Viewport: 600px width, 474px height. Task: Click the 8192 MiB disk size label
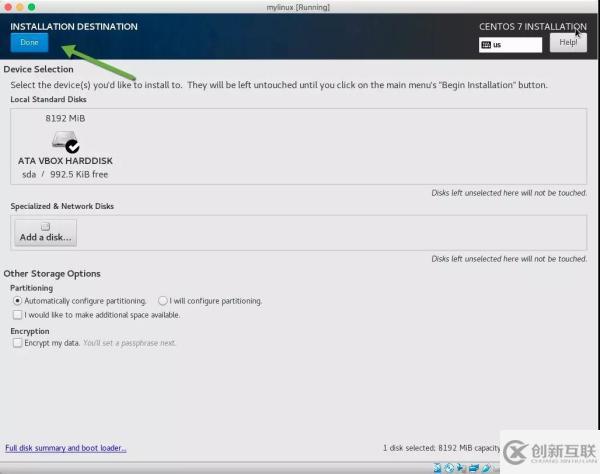click(x=65, y=118)
